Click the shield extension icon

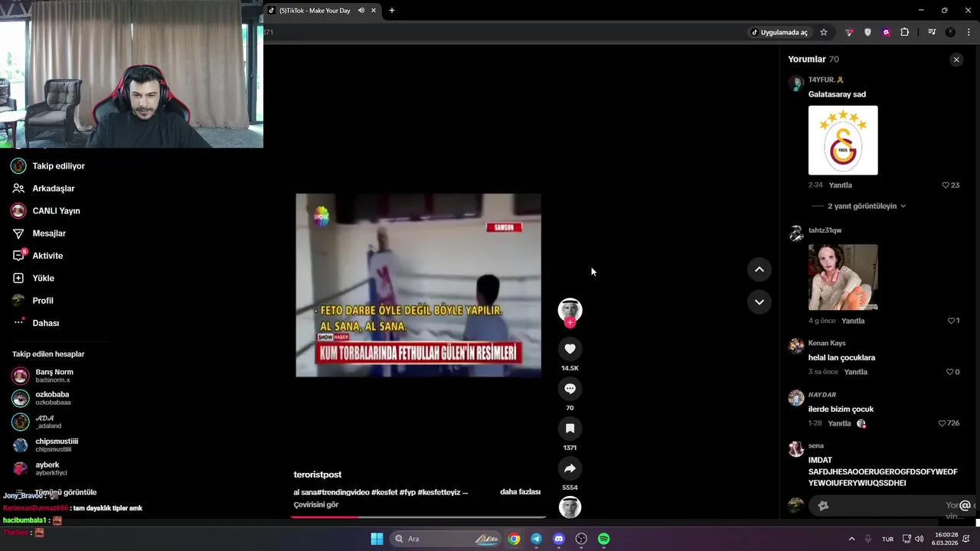(867, 32)
